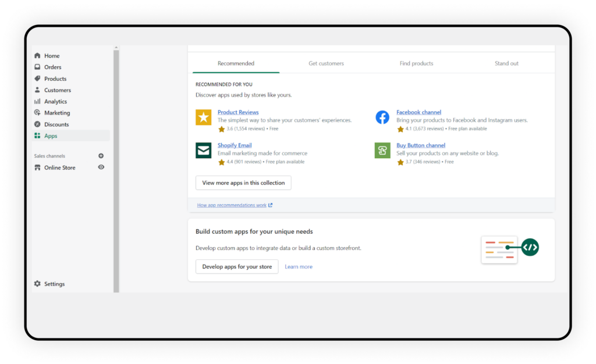Click Buy Button channel rating 3.7 star
This screenshot has width=596, height=364.
click(400, 162)
